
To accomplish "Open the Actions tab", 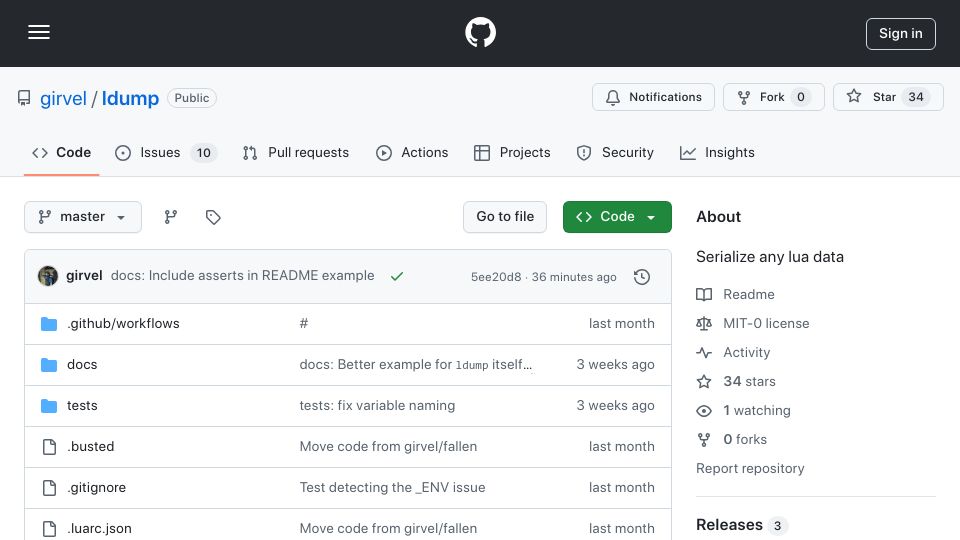I will (412, 152).
